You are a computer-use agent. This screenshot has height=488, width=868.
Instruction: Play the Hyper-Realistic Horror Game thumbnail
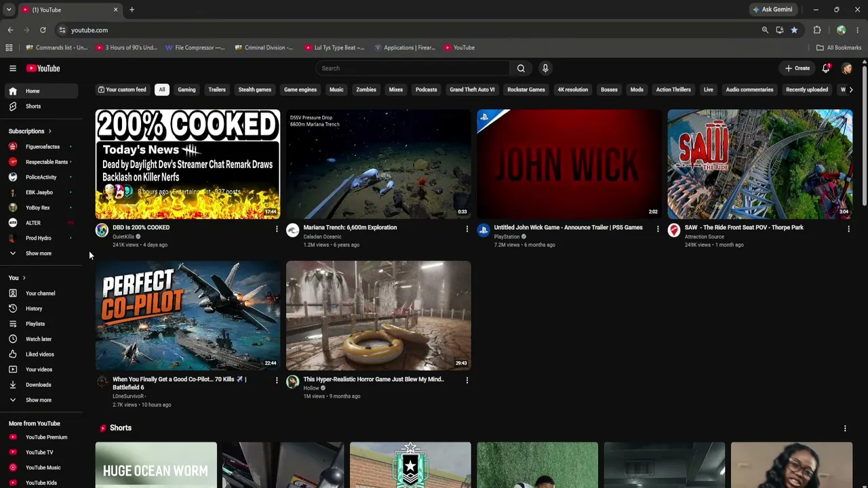coord(378,316)
